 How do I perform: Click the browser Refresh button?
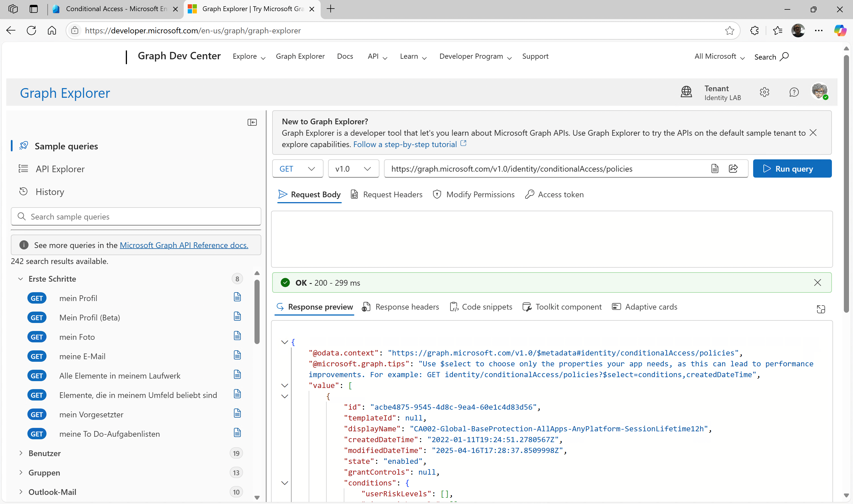point(31,31)
